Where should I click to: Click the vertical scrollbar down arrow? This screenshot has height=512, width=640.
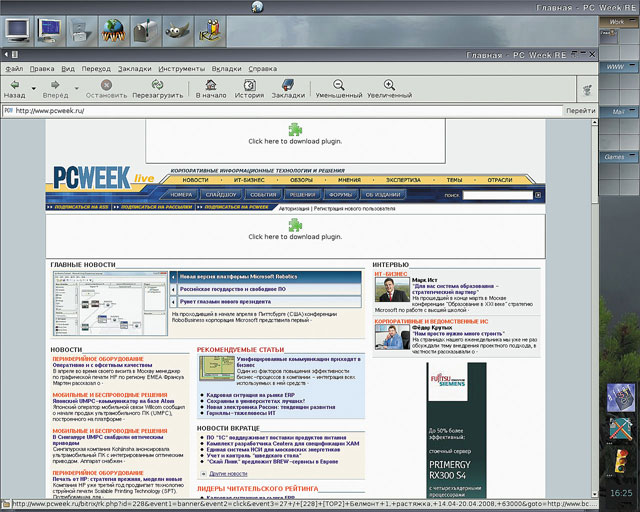(x=594, y=494)
